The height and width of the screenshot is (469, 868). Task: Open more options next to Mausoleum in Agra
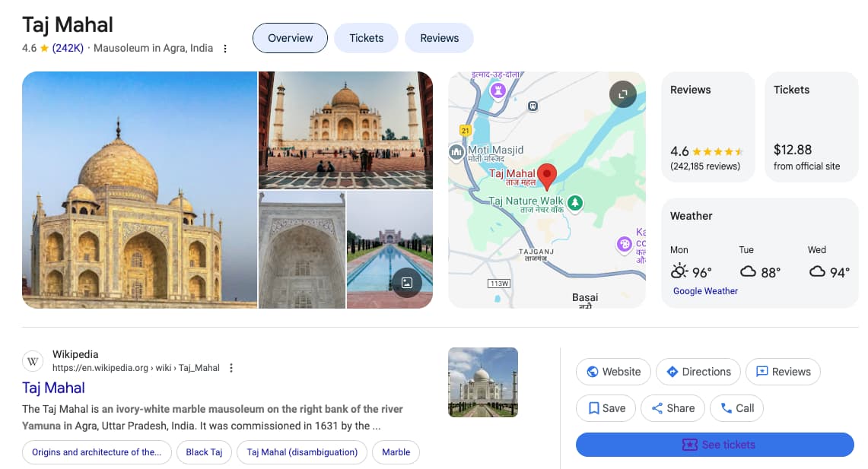pyautogui.click(x=224, y=49)
